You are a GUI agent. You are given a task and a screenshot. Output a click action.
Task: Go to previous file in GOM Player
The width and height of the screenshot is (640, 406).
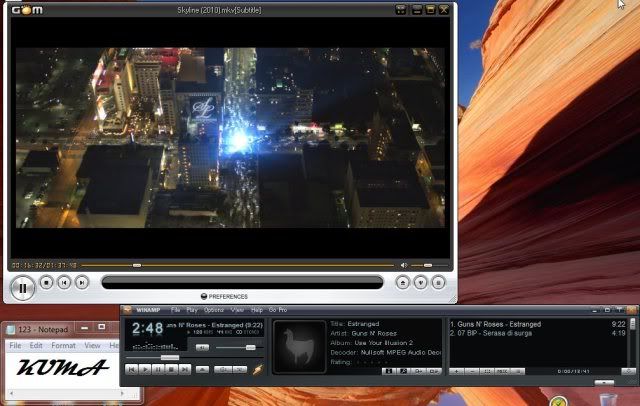tap(64, 282)
